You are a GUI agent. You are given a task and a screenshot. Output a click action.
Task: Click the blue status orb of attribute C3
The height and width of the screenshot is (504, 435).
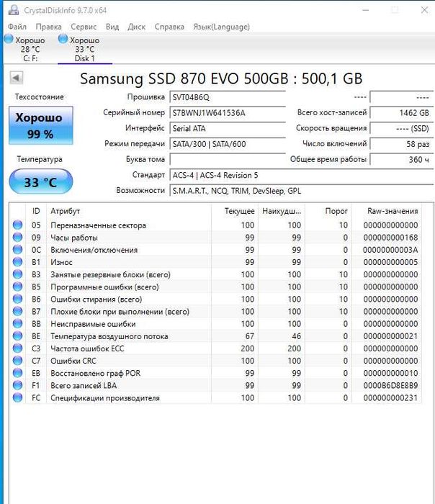click(x=17, y=348)
